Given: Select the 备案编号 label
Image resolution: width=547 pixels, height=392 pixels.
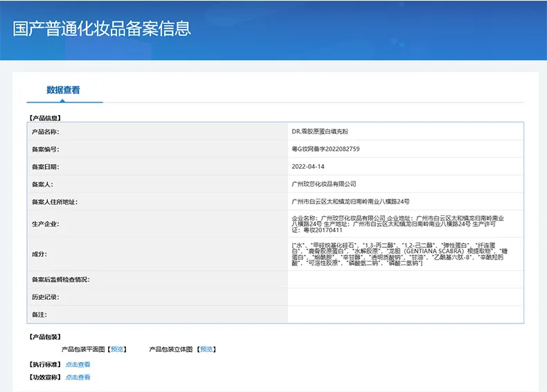Looking at the screenshot, I should click(x=45, y=150).
